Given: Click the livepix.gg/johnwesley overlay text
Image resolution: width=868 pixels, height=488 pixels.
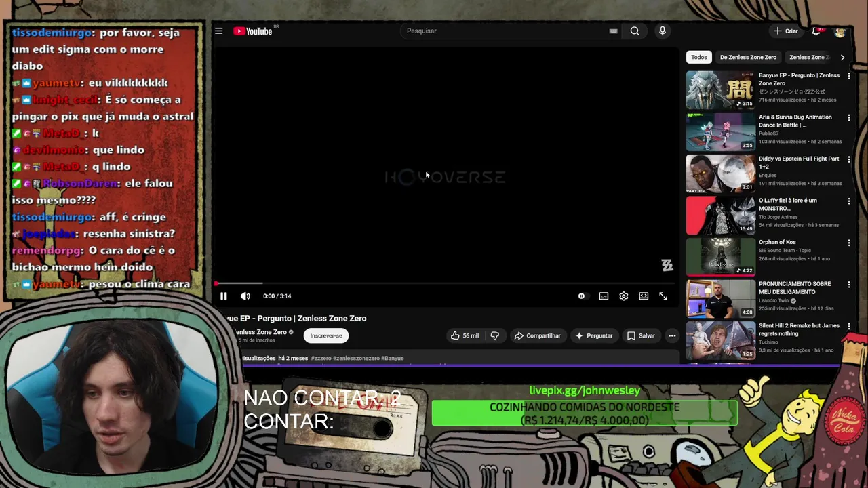Looking at the screenshot, I should [x=585, y=390].
